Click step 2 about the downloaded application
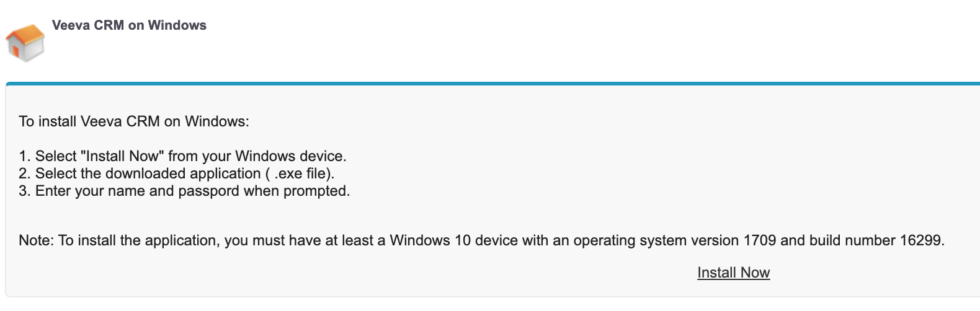 [176, 173]
